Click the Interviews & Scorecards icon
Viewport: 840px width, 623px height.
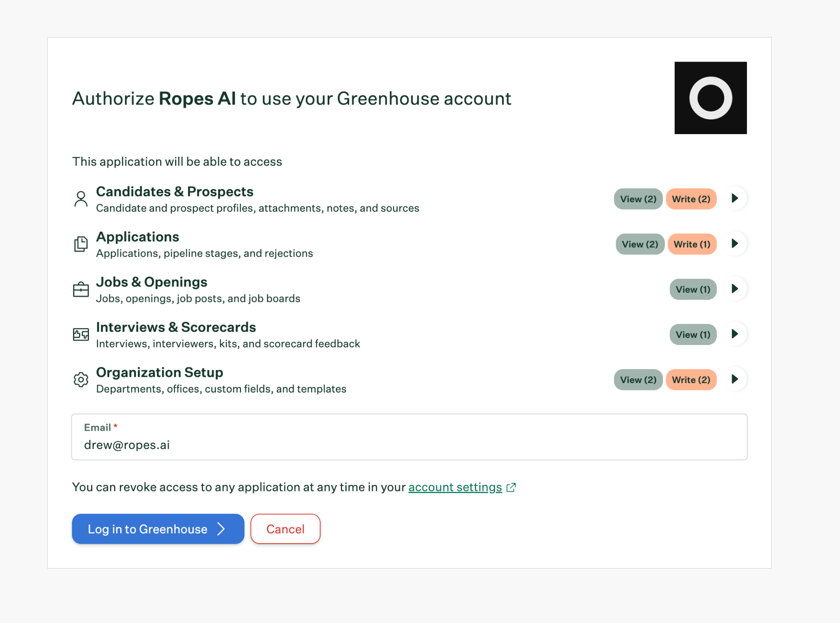[x=81, y=334]
